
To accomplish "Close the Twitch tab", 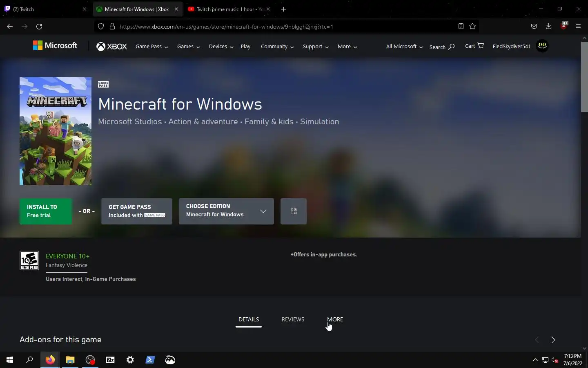I will click(x=85, y=9).
